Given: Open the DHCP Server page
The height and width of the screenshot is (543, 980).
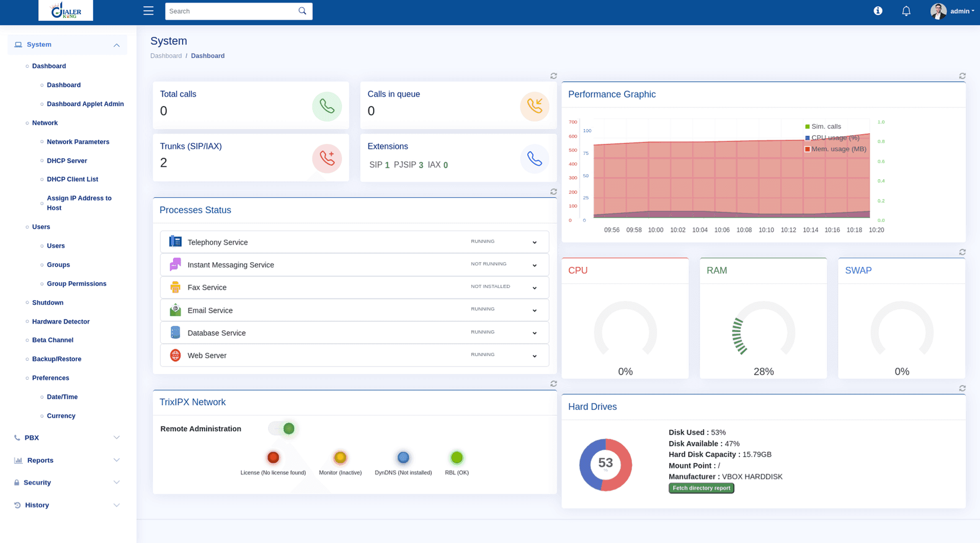Looking at the screenshot, I should [x=67, y=160].
